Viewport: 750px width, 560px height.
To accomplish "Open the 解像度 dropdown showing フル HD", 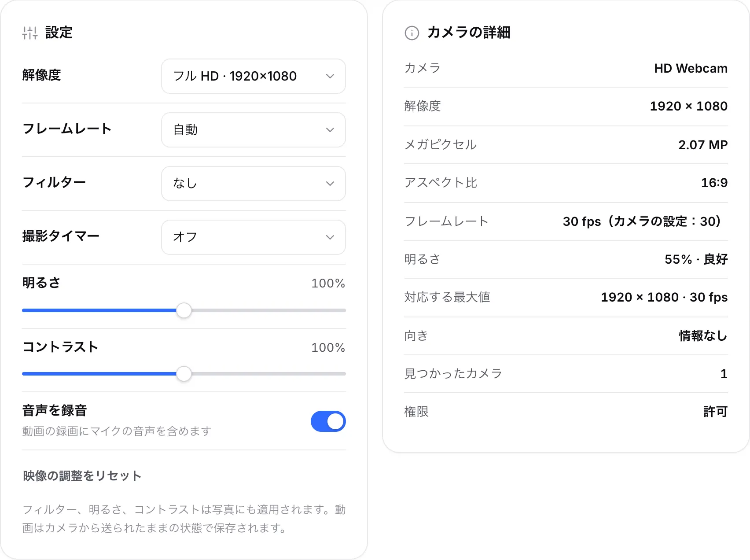I will (254, 76).
